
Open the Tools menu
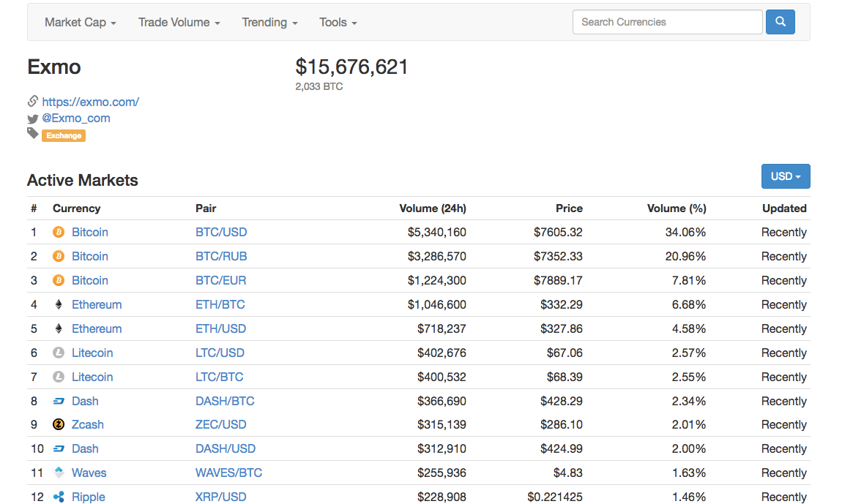point(338,22)
